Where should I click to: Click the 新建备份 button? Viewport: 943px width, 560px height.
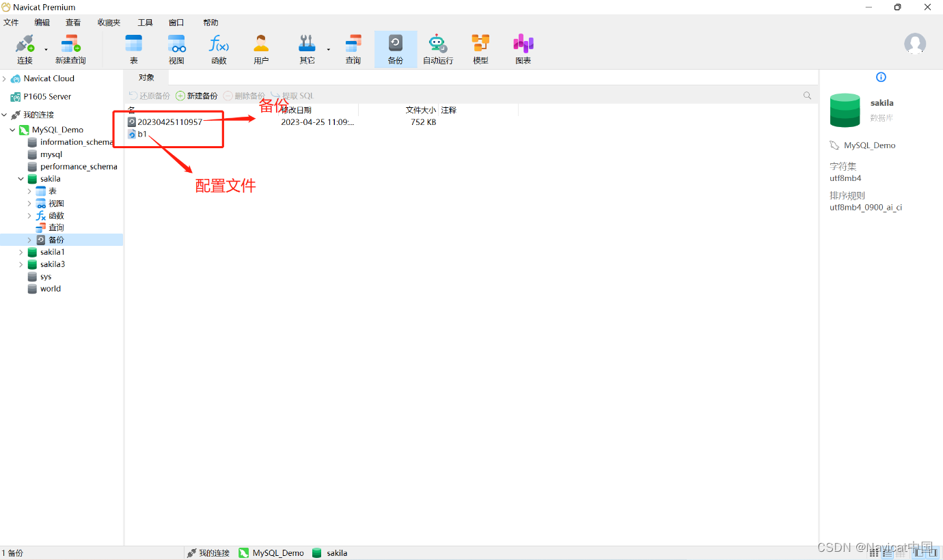(x=197, y=96)
